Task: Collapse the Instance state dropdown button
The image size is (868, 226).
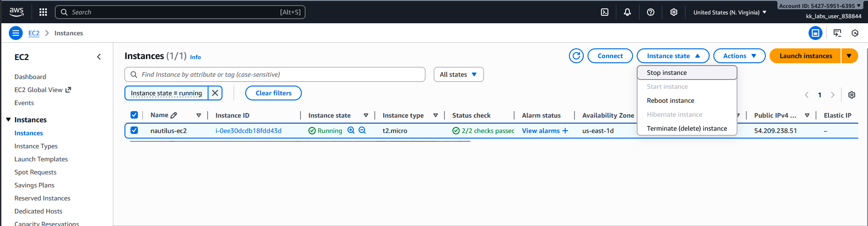Action: point(673,56)
